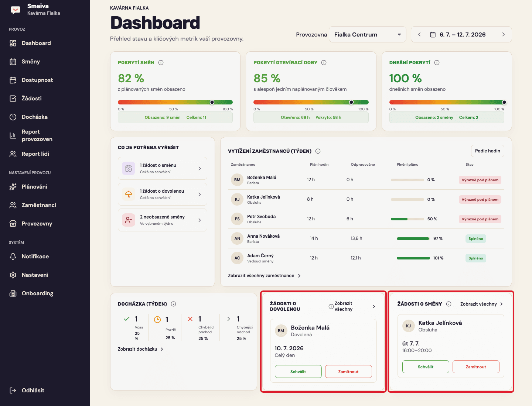Click the vacation umbrella icon
Image resolution: width=532 pixels, height=406 pixels.
tap(129, 194)
